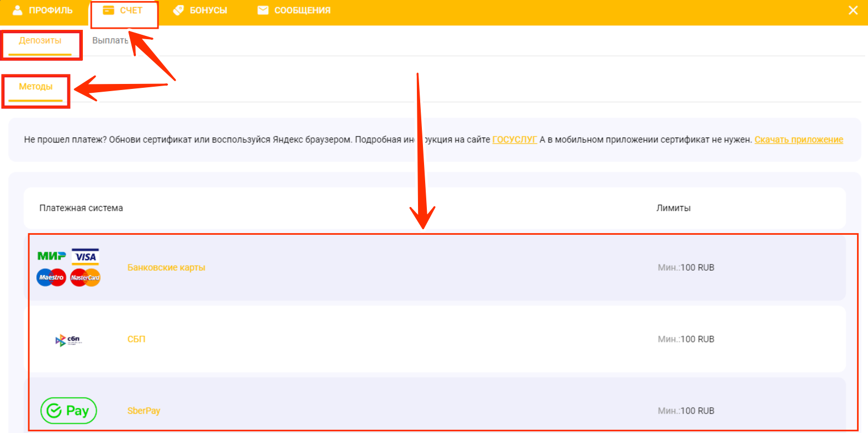Click the card icon beside СЧЕТ

click(109, 10)
